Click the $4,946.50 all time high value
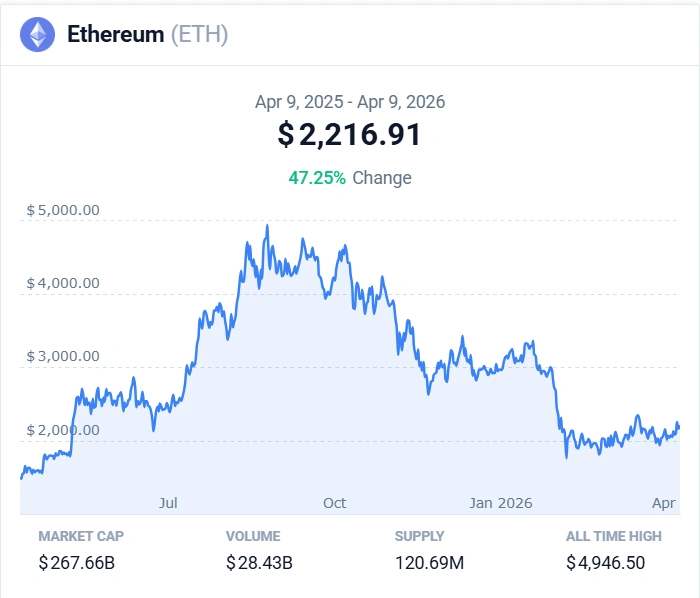700x598 pixels. pos(606,563)
